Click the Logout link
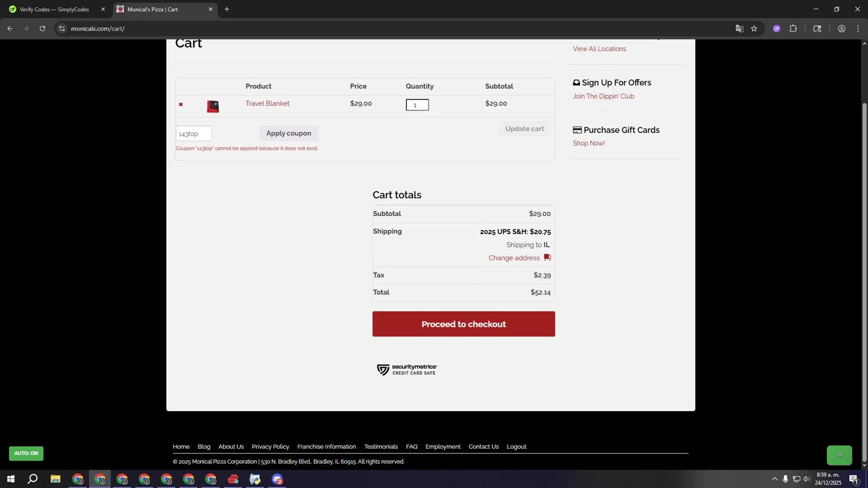Viewport: 868px width, 488px height. coord(516,446)
